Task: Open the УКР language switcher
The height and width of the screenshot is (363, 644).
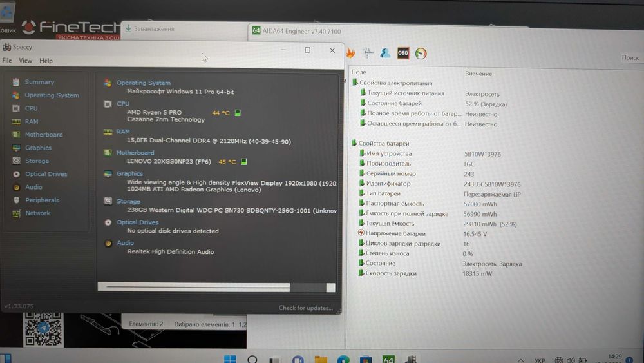Action: pyautogui.click(x=540, y=360)
